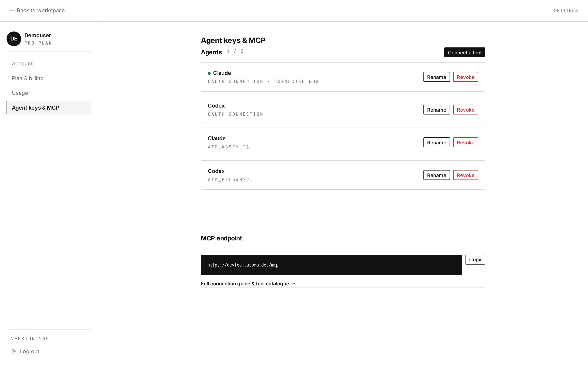Select Agent keys & MCP in sidebar

49,108
